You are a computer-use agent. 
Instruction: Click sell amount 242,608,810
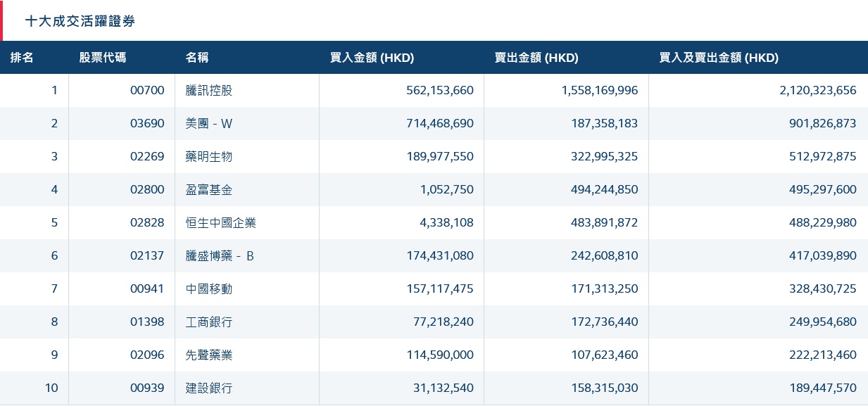coord(605,255)
